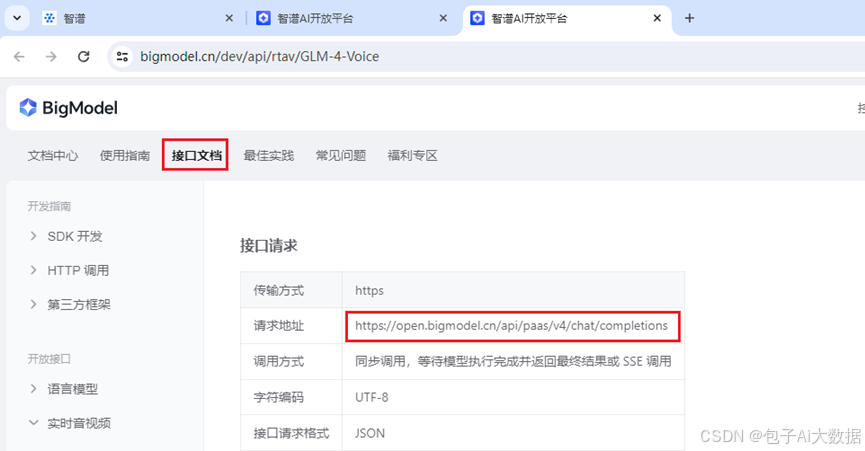Open the 常见问题 menu item

(x=340, y=155)
